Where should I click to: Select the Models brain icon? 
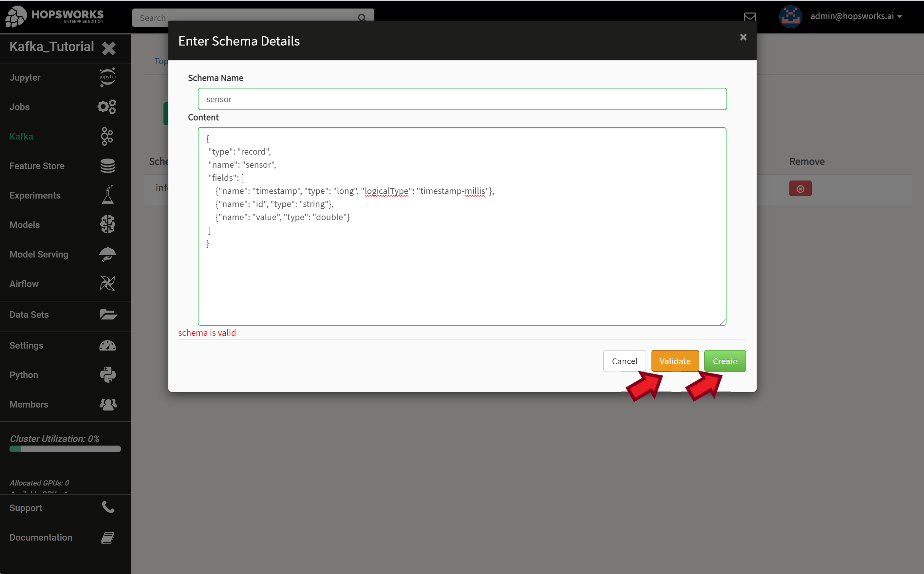click(x=107, y=224)
